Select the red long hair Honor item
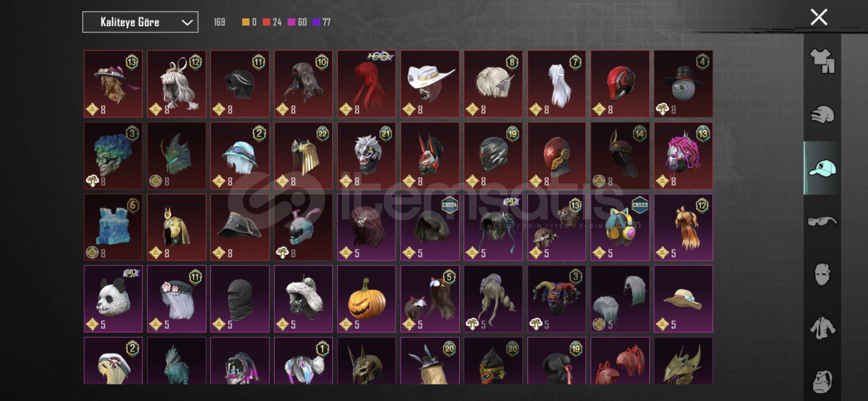 pos(366,84)
